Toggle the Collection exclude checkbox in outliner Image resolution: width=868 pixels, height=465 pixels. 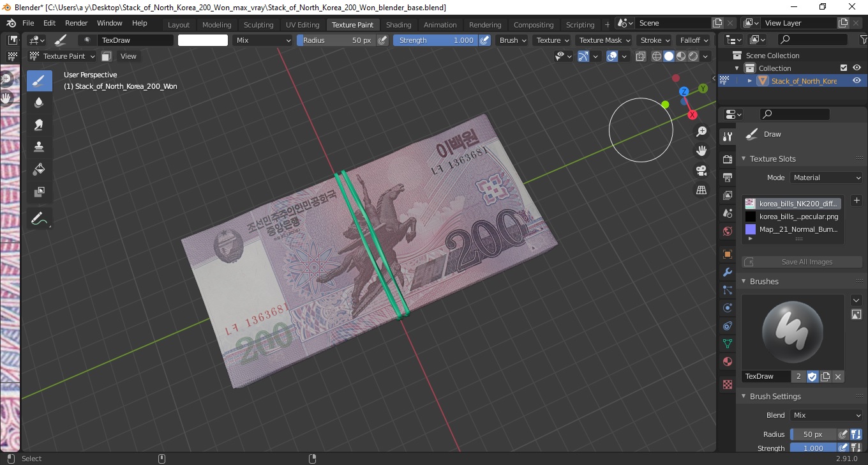point(844,68)
